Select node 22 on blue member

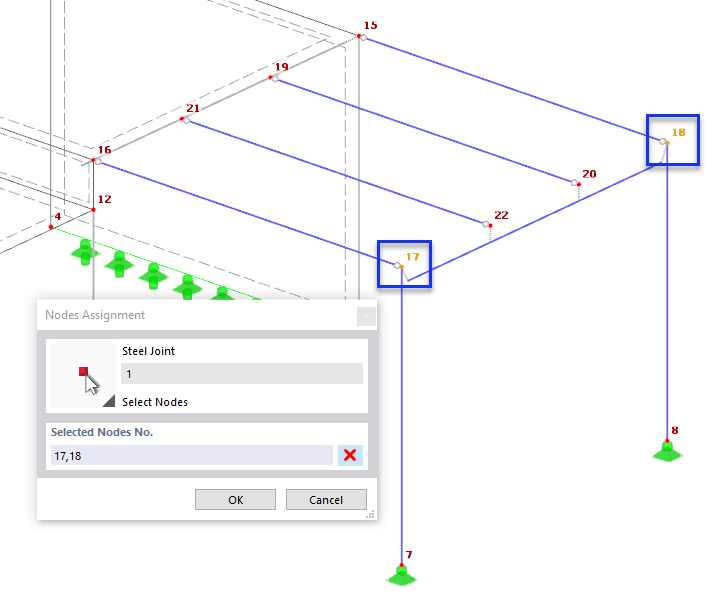tap(490, 225)
